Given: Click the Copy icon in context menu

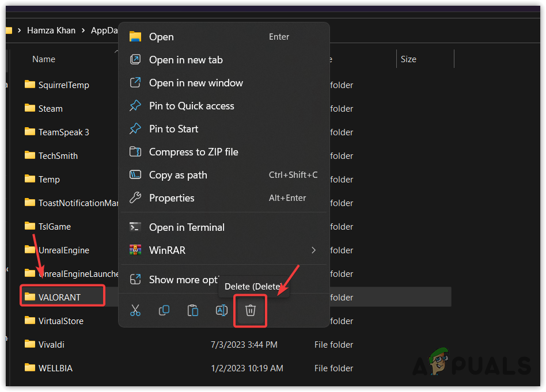Looking at the screenshot, I should (x=164, y=311).
